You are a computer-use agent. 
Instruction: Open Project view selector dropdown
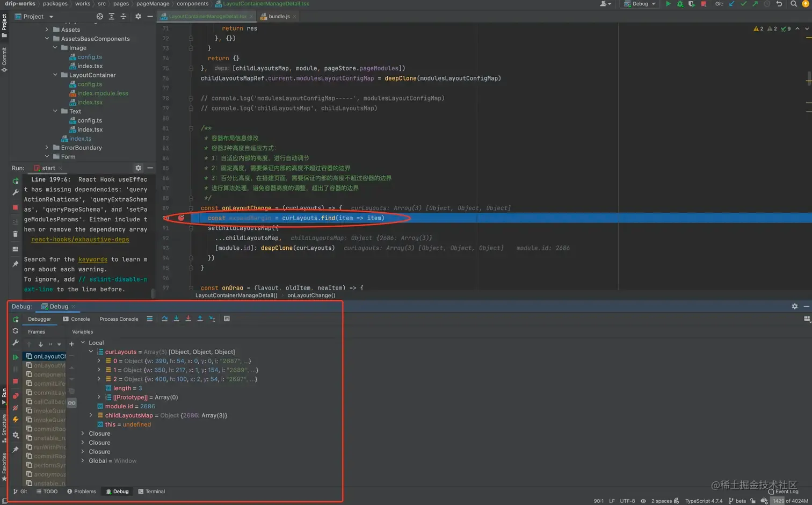coord(34,17)
